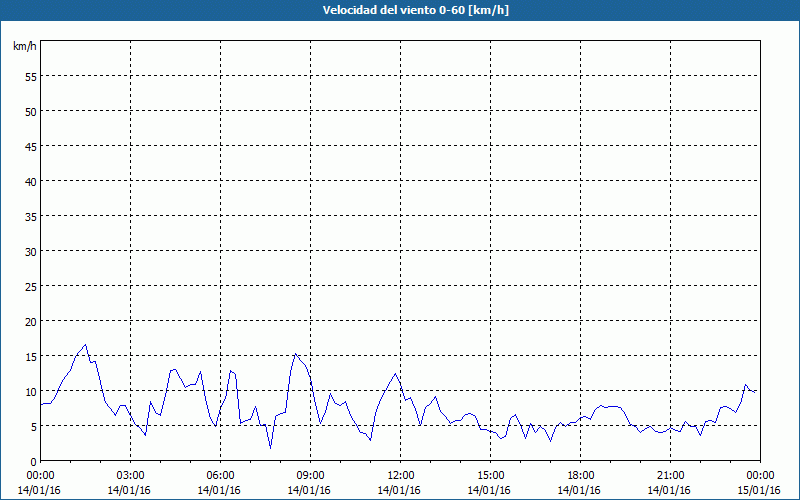Select the y-axis label '30'
This screenshot has height=500, width=800.
(31, 252)
